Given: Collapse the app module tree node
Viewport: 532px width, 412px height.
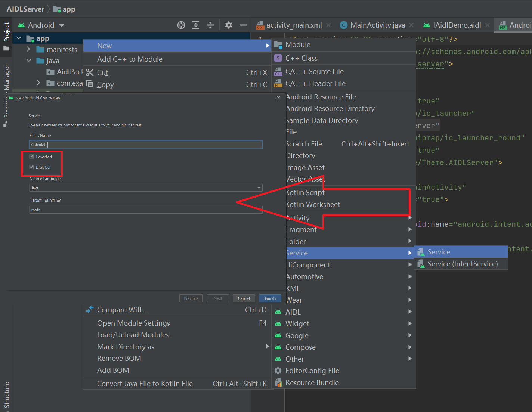Looking at the screenshot, I should tap(19, 38).
